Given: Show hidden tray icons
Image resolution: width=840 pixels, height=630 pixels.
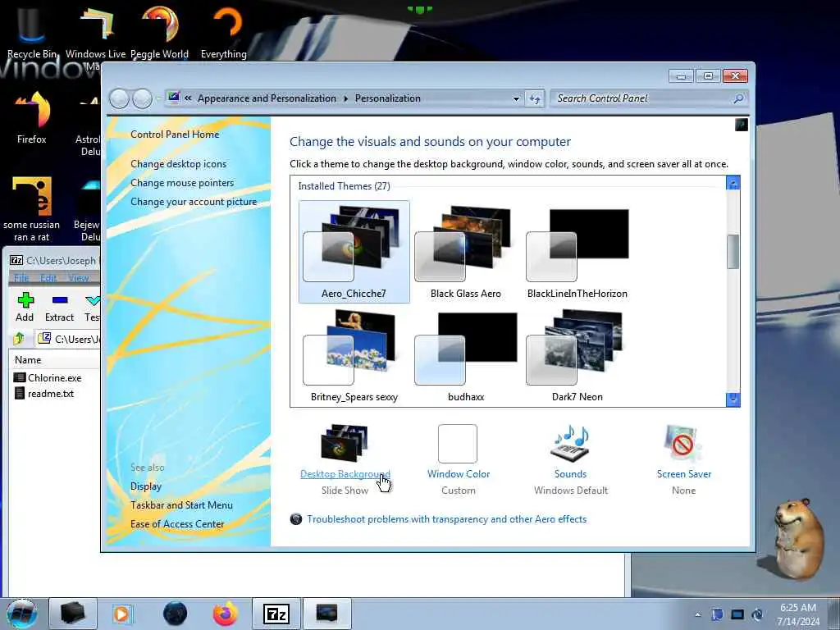Looking at the screenshot, I should point(697,614).
